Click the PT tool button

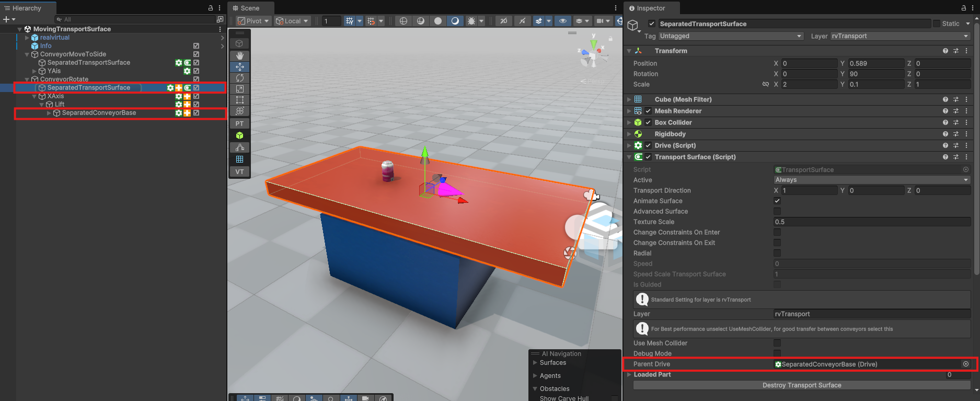pos(239,124)
